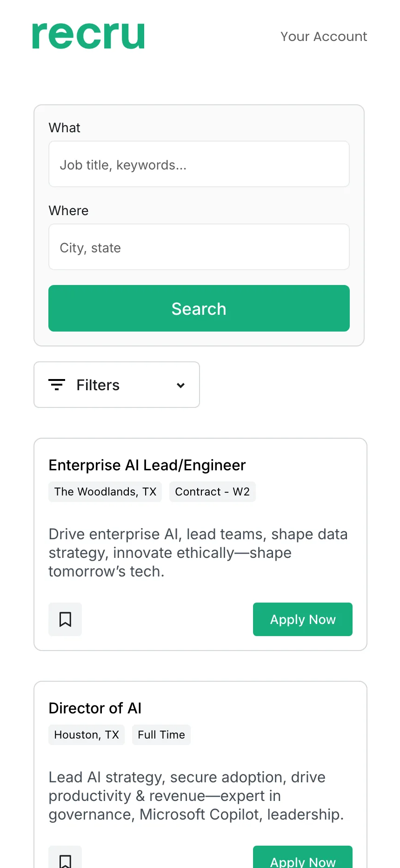Screen dimensions: 400x868
Task: Focus the City, state input
Action: (199, 247)
